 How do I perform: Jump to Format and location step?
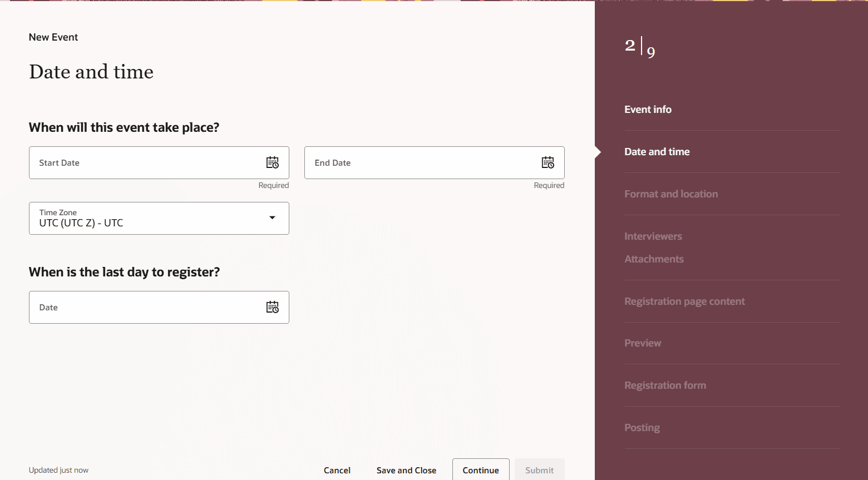pyautogui.click(x=671, y=194)
